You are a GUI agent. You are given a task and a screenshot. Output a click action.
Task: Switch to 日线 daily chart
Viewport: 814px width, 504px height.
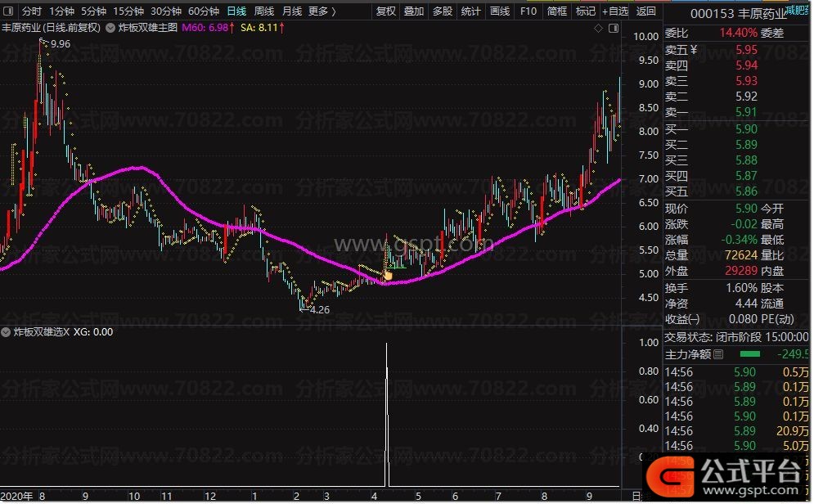point(236,11)
